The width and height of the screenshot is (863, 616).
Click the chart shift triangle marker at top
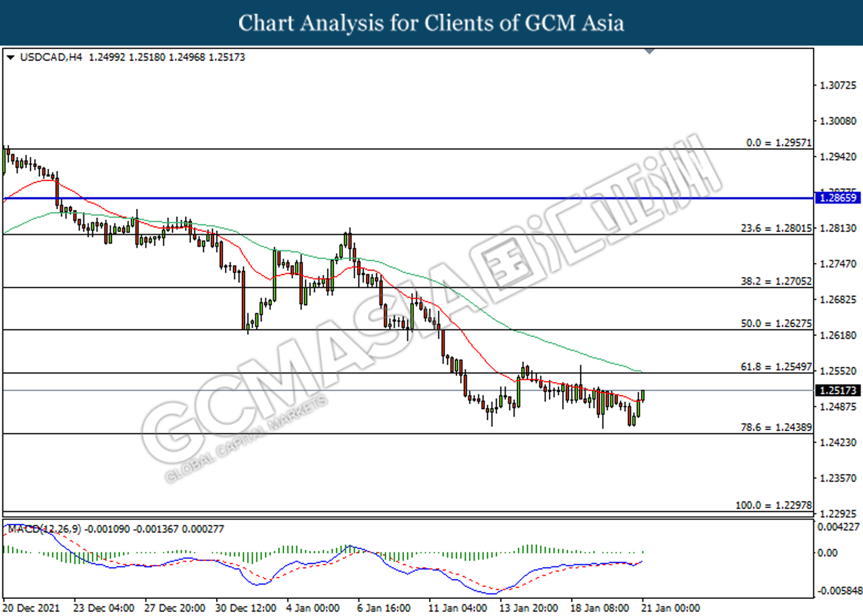coord(649,51)
